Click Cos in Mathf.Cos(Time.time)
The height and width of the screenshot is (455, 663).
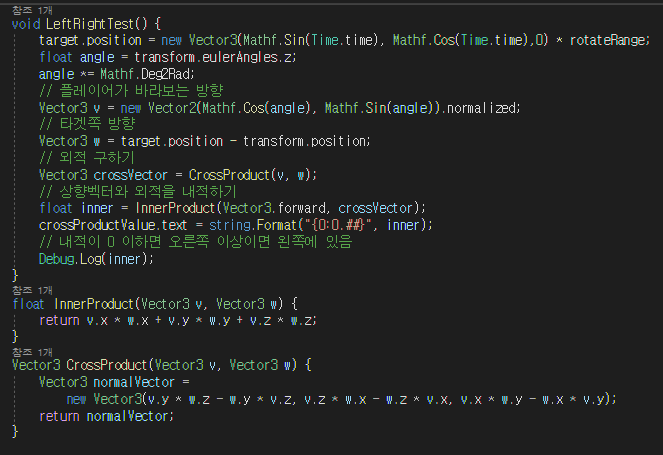[444, 40]
